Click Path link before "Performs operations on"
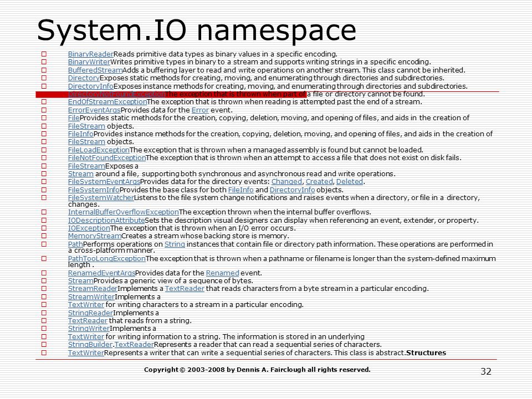The height and width of the screenshot is (399, 532). tap(75, 244)
